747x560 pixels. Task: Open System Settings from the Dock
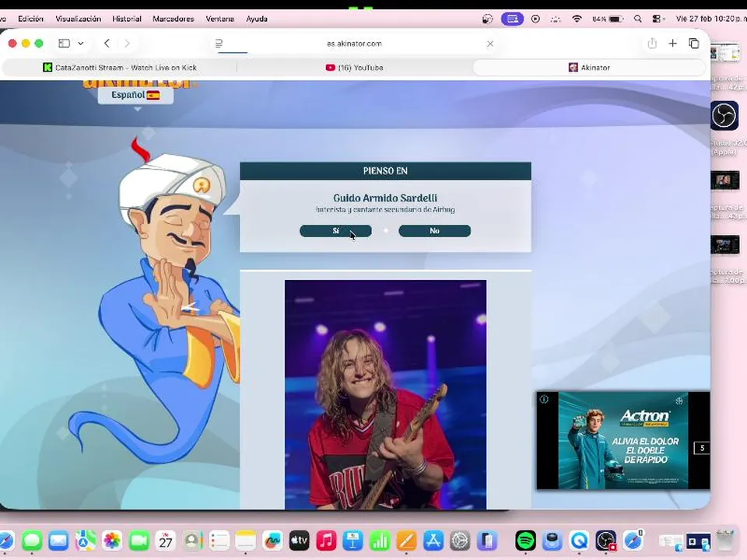coord(460,541)
